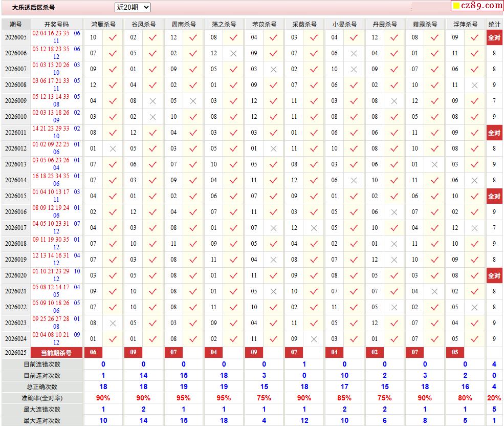Click the red 当前期杀号 label
504x428 pixels.
pos(56,353)
